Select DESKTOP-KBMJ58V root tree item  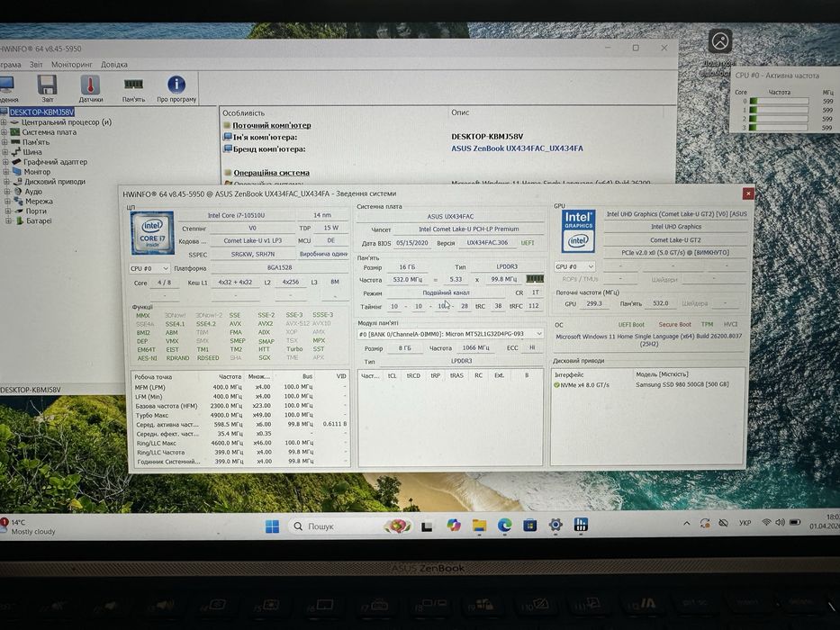[41, 112]
